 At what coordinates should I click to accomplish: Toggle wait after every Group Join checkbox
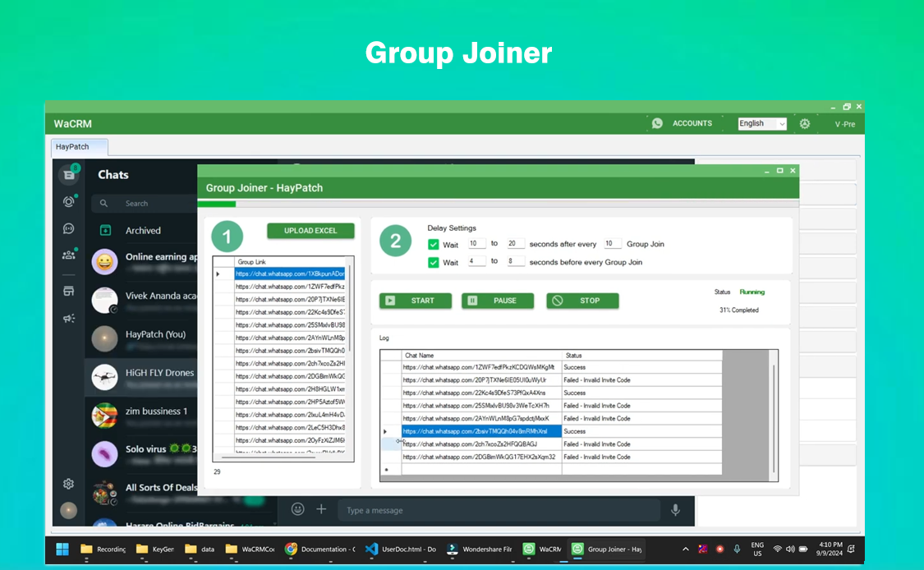[x=434, y=244]
